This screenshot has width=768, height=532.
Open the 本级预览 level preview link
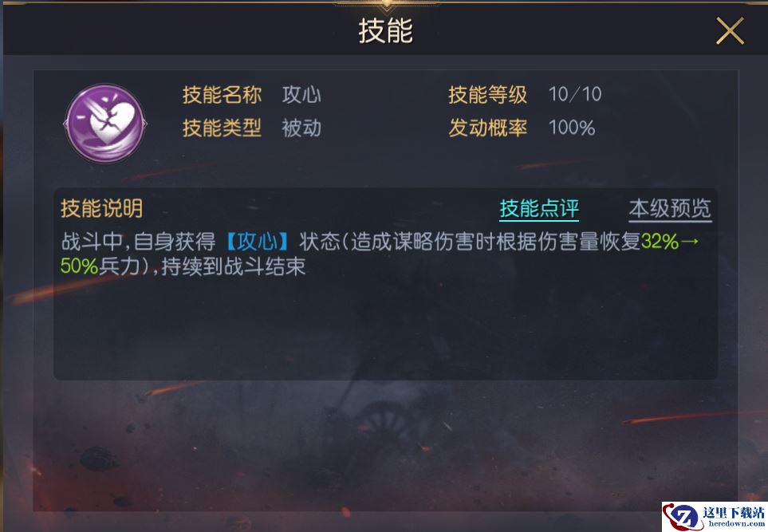click(x=670, y=209)
